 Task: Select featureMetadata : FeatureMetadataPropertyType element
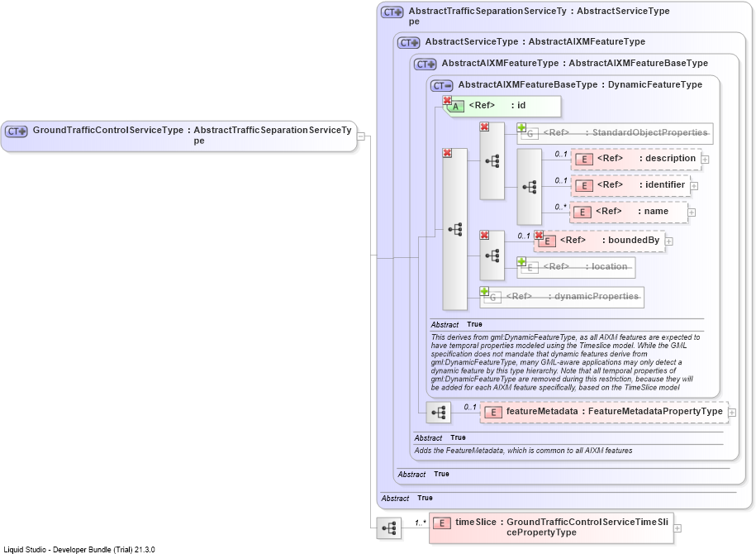click(x=604, y=413)
